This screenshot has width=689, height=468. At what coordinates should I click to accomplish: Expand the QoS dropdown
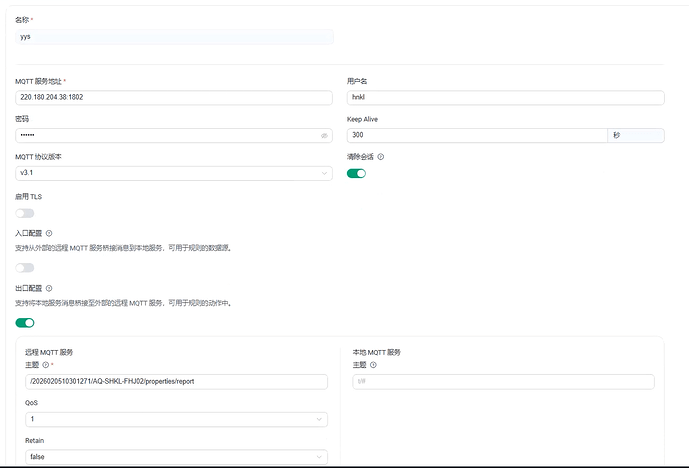coord(176,419)
